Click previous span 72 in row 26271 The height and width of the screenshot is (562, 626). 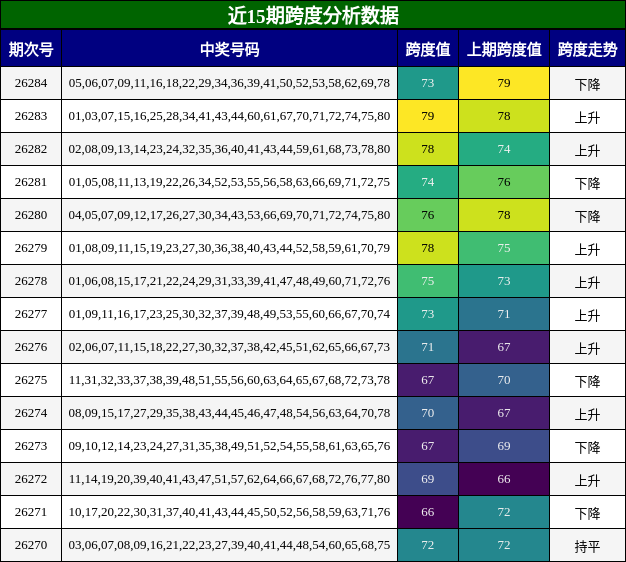click(x=504, y=512)
